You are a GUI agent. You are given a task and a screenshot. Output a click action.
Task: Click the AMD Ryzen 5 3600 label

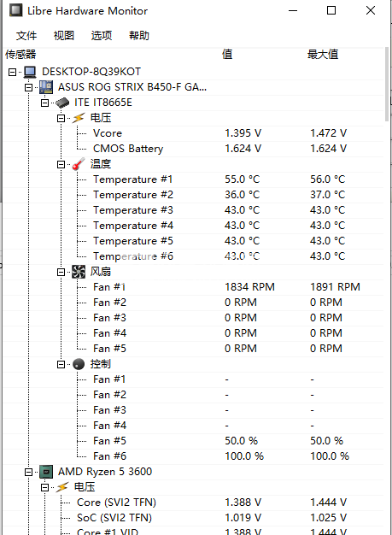point(105,472)
